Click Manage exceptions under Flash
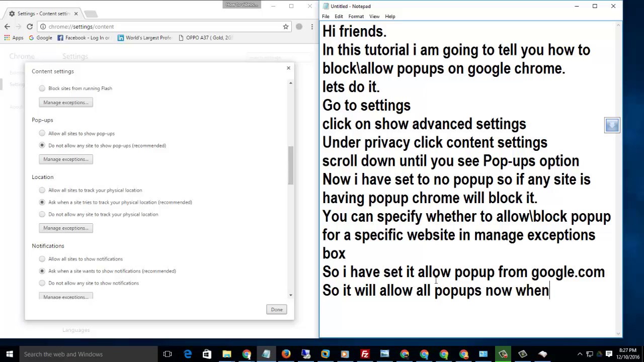 (66, 103)
